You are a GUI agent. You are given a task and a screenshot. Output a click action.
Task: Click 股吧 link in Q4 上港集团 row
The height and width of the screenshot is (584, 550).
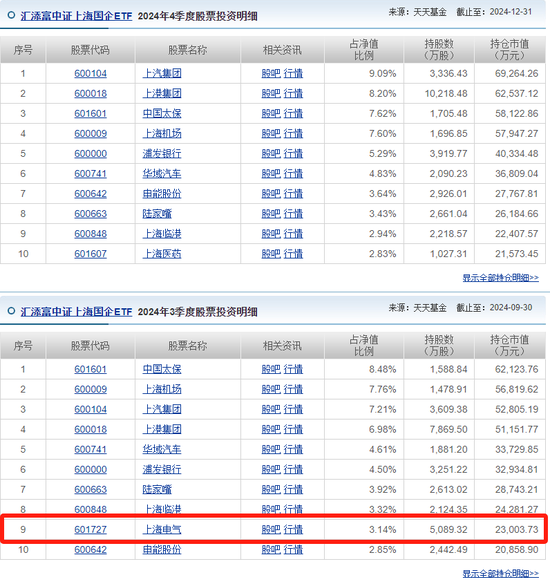[x=271, y=93]
